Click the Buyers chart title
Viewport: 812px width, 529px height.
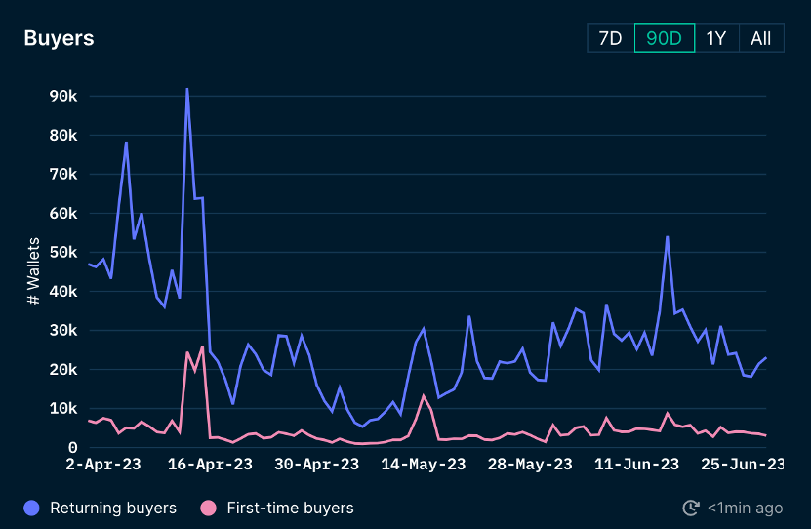tap(59, 38)
